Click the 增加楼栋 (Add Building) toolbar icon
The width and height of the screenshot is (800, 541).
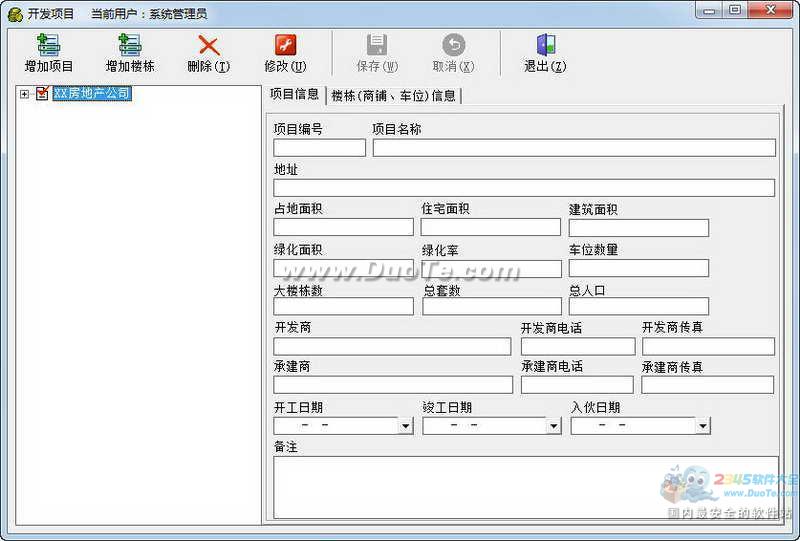pos(130,46)
